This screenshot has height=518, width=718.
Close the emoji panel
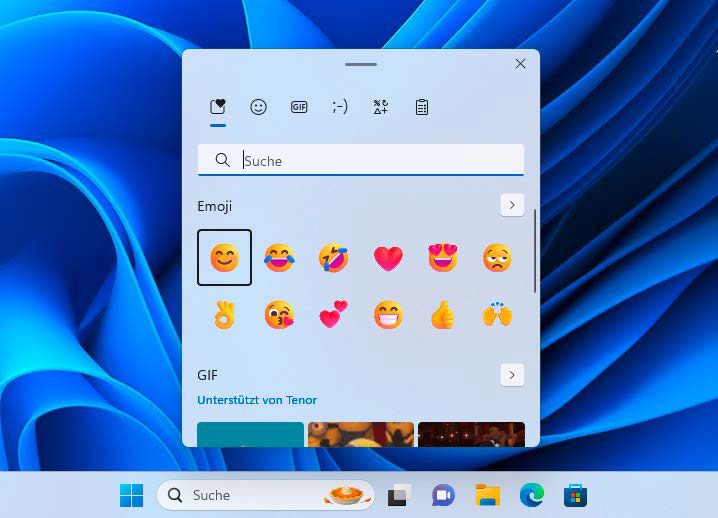click(520, 64)
